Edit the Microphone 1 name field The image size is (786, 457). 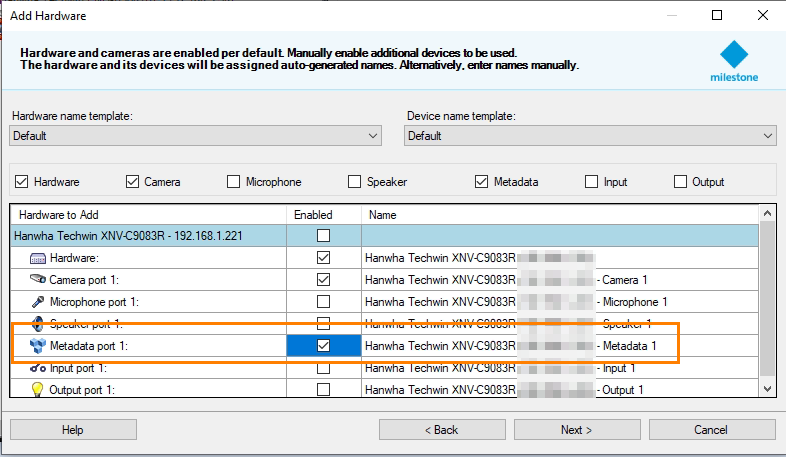(560, 302)
